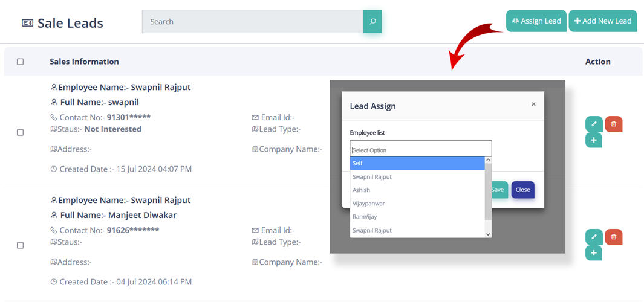Choose Ashish in the employee list
The height and width of the screenshot is (302, 644).
(x=417, y=190)
